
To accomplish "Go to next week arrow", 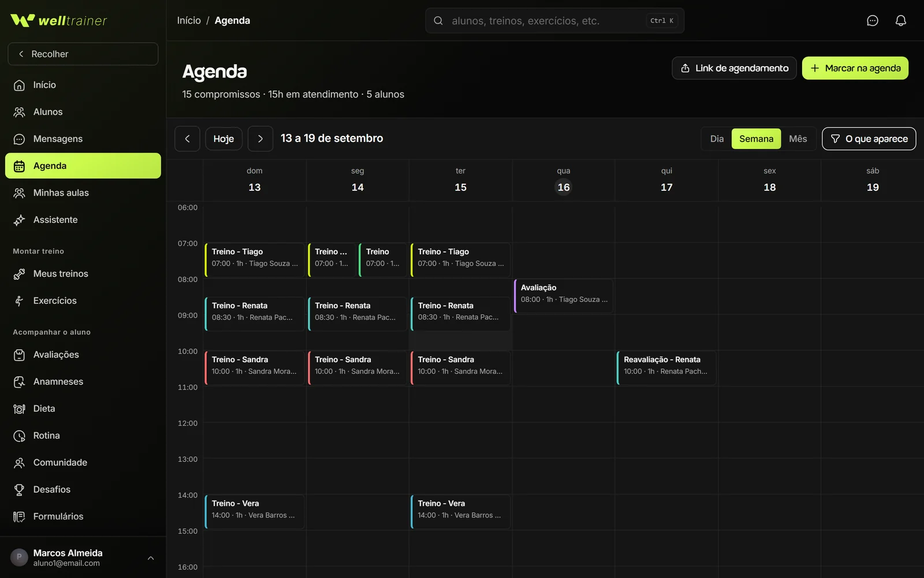I will tap(260, 139).
